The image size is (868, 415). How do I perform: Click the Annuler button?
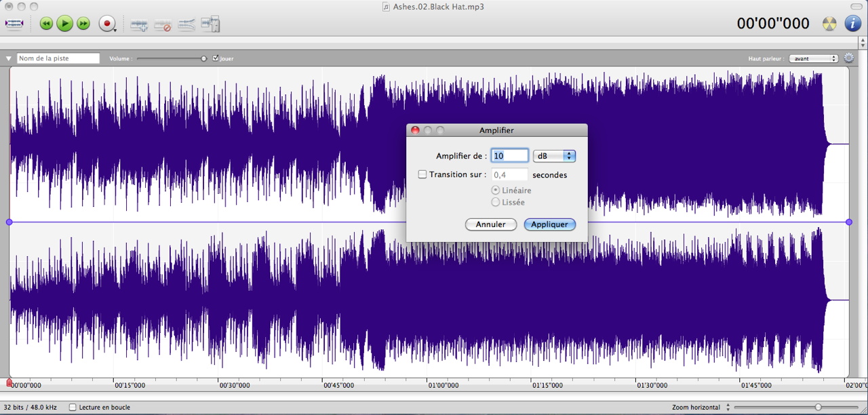click(491, 224)
